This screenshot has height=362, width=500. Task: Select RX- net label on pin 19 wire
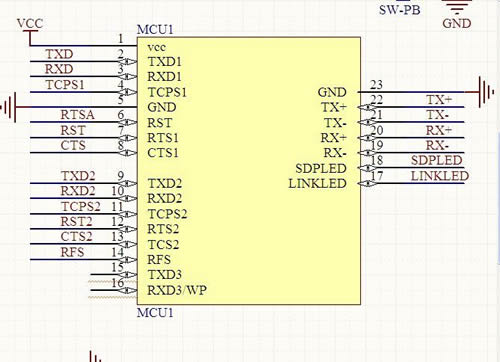click(437, 145)
